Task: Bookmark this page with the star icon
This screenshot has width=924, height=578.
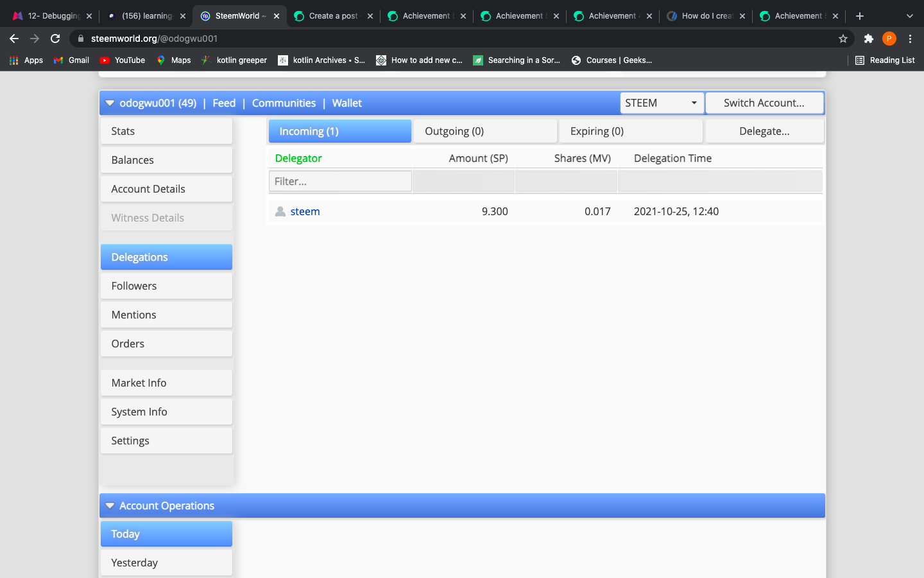Action: click(x=843, y=39)
